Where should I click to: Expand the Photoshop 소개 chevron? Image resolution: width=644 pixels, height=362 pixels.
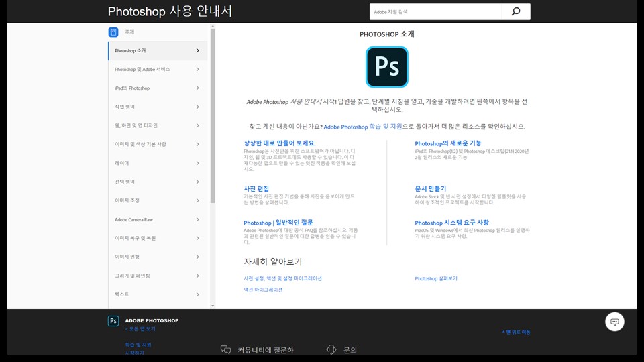197,50
